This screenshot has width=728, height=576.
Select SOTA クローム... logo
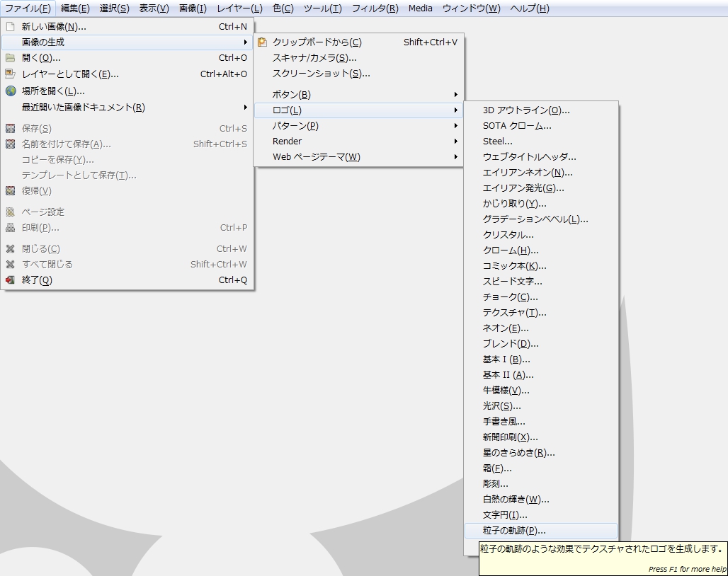tap(541, 126)
